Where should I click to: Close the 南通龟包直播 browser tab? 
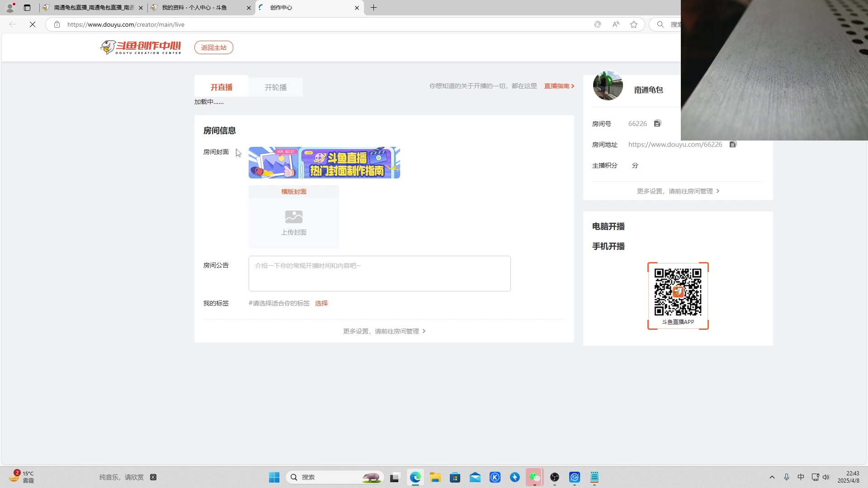(x=141, y=8)
